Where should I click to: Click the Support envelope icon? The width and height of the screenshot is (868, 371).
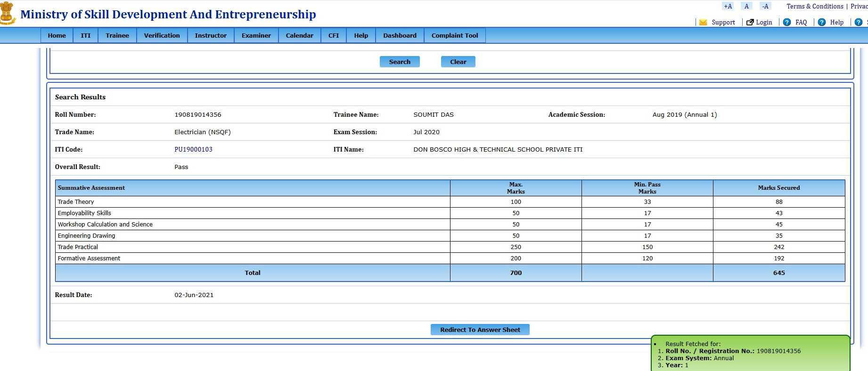(703, 22)
